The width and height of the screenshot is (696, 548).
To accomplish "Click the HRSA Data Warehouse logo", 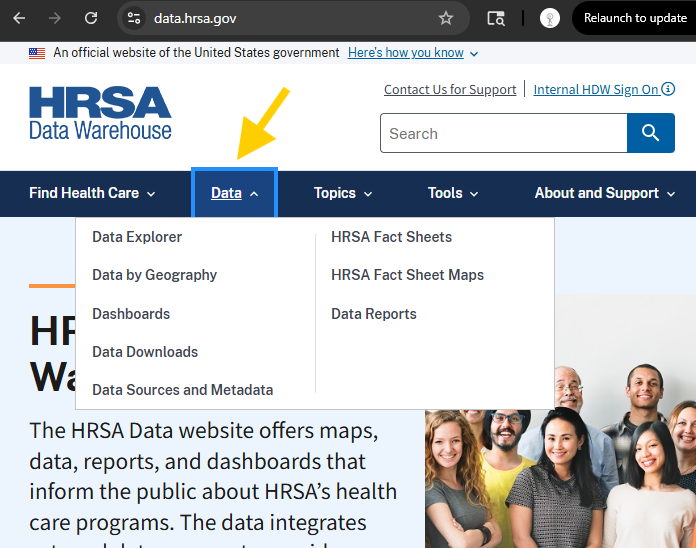I will 100,112.
